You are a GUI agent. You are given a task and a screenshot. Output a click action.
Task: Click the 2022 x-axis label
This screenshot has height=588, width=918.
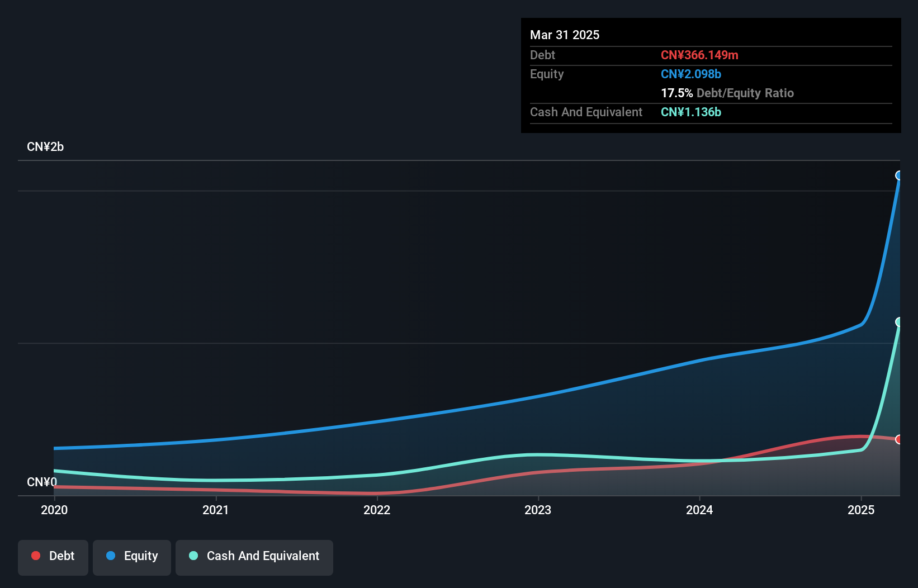coord(377,510)
